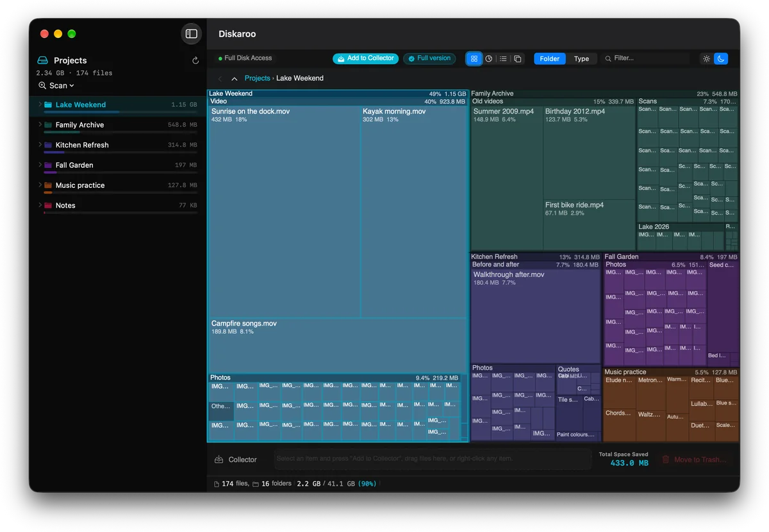The height and width of the screenshot is (532, 769).
Task: Click the Video group header
Action: click(338, 101)
